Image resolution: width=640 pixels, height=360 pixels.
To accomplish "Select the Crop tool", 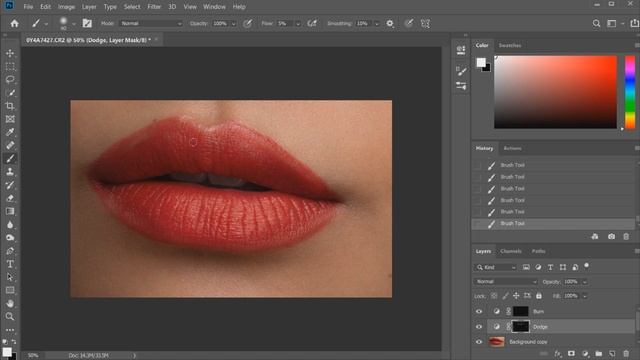I will [x=10, y=106].
